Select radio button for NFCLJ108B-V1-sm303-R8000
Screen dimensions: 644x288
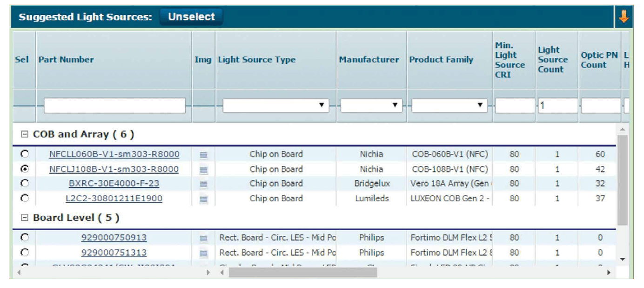pyautogui.click(x=24, y=169)
